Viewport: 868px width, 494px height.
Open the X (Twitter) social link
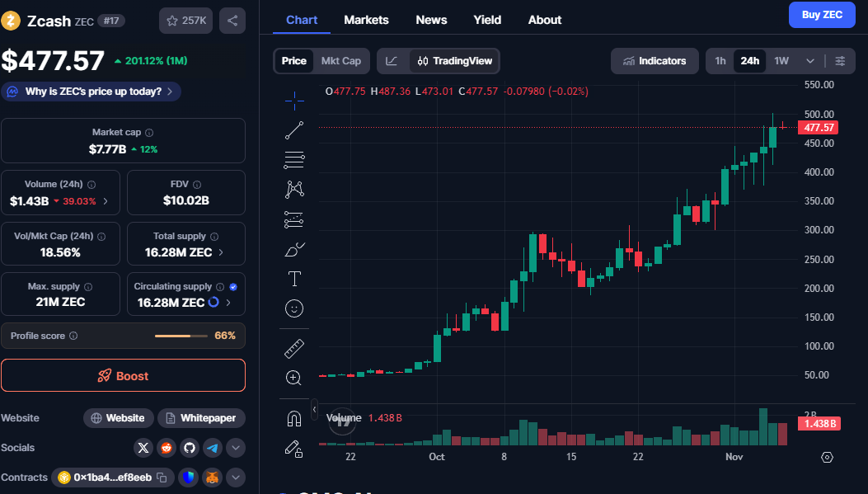pos(144,448)
